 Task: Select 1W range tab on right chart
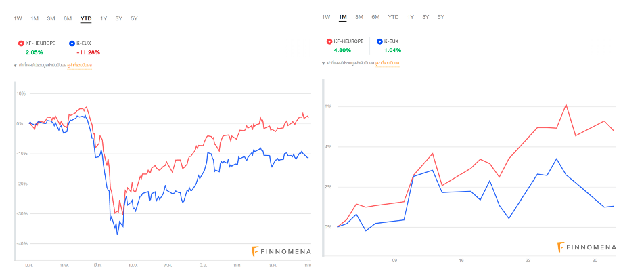[326, 17]
